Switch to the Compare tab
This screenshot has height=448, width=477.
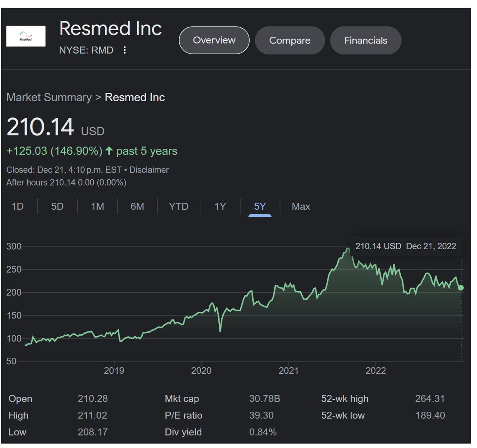(x=290, y=40)
